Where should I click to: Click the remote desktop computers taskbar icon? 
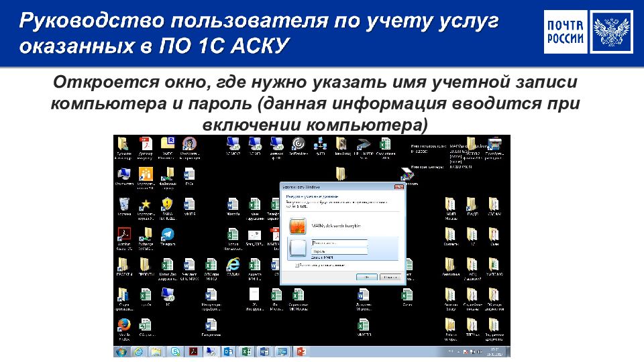(211, 352)
